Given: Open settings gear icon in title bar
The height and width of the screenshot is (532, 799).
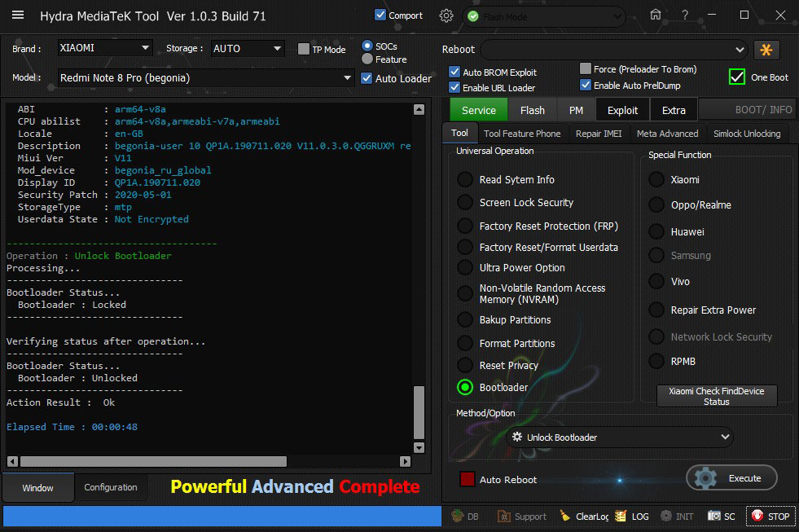Looking at the screenshot, I should (x=446, y=15).
